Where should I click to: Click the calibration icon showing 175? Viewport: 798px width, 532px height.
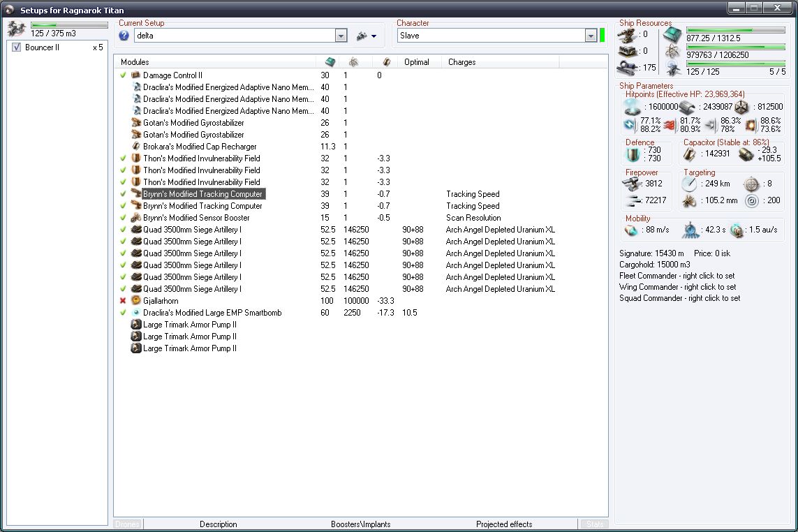[626, 68]
